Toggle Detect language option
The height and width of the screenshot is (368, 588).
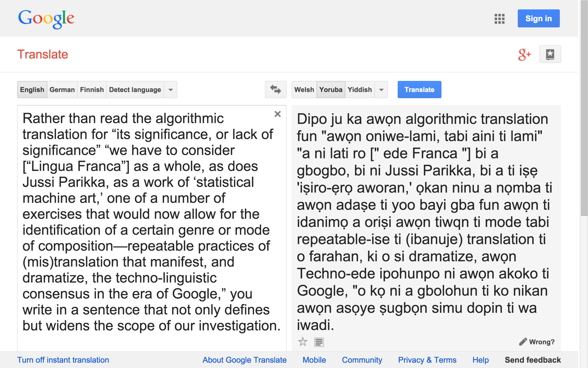click(135, 90)
